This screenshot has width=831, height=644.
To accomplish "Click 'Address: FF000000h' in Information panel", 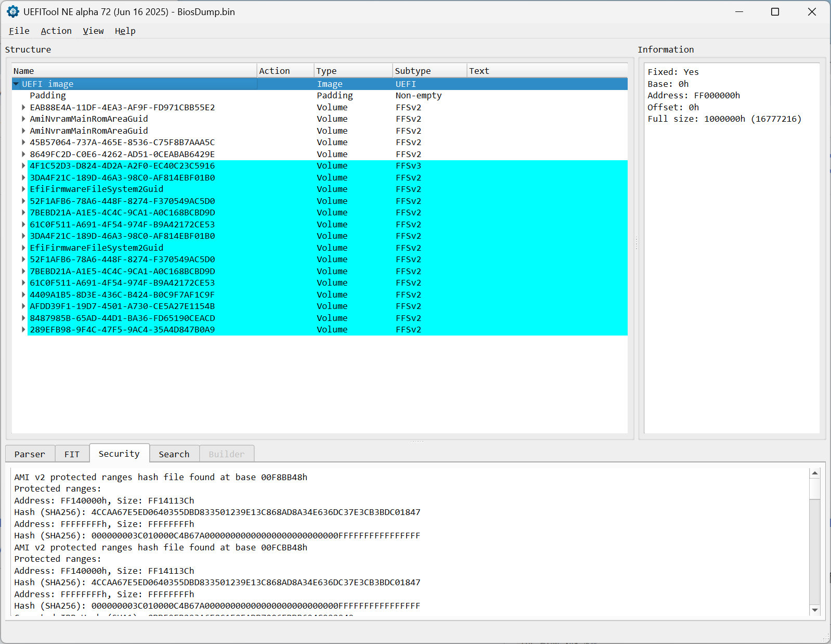I will pyautogui.click(x=694, y=95).
